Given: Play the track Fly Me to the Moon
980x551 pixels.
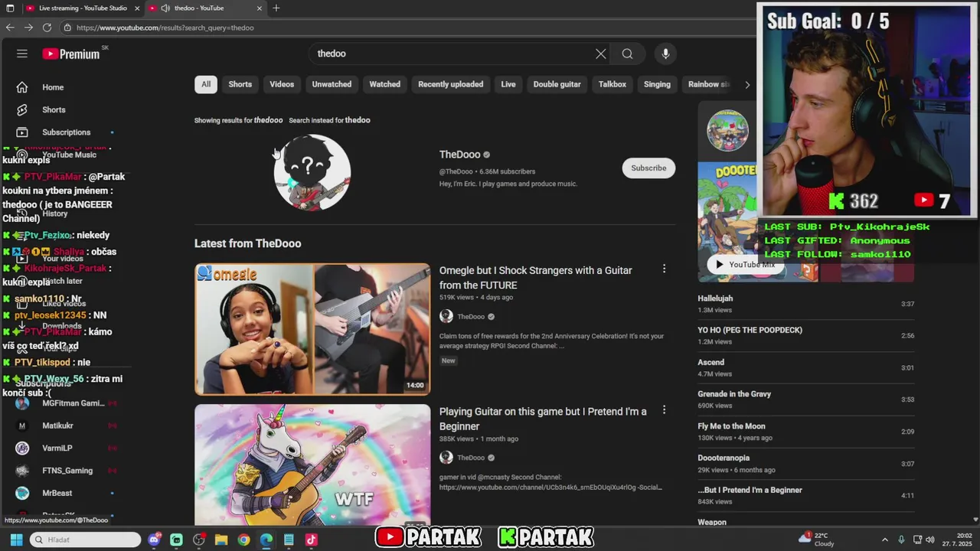Looking at the screenshot, I should coord(805,432).
